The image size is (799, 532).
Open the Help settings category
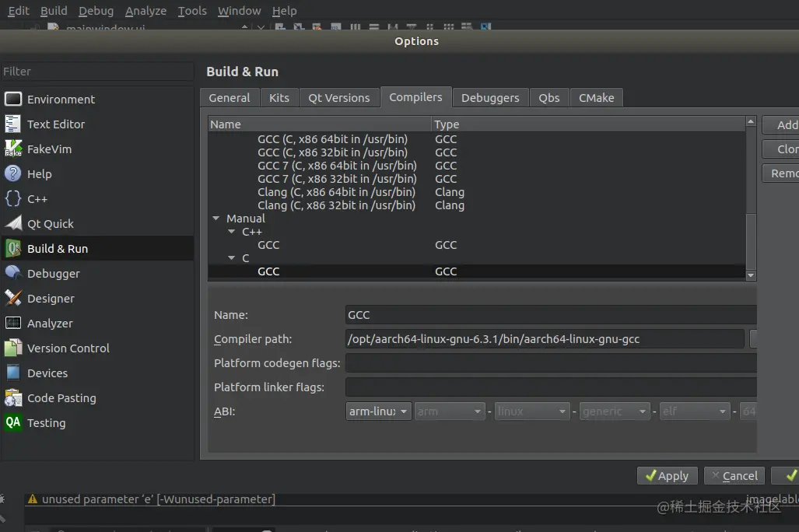tap(96, 173)
